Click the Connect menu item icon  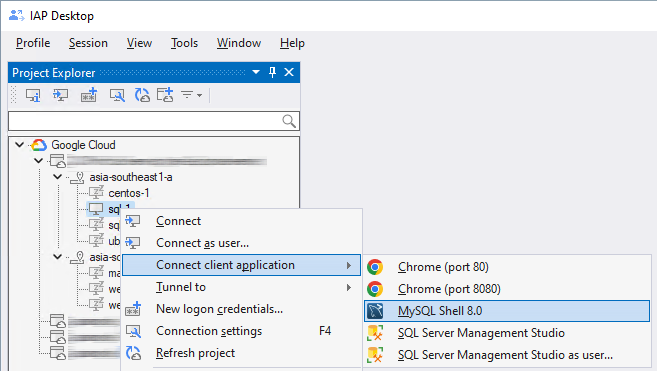point(133,221)
